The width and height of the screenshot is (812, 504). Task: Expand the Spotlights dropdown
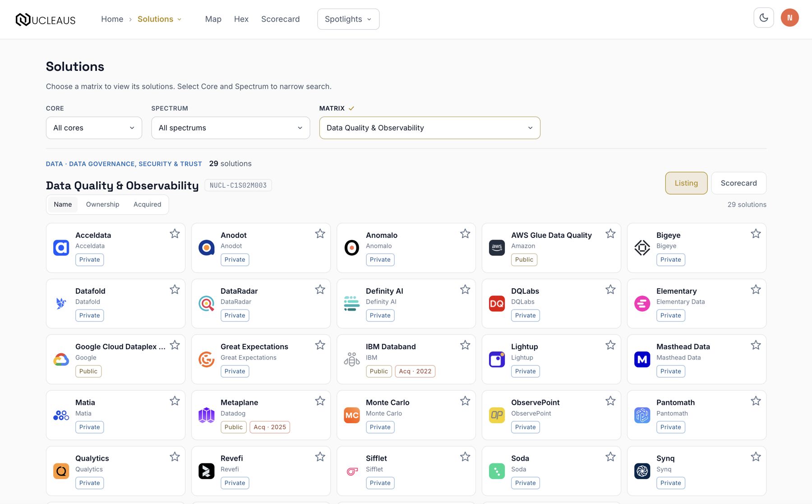[348, 19]
